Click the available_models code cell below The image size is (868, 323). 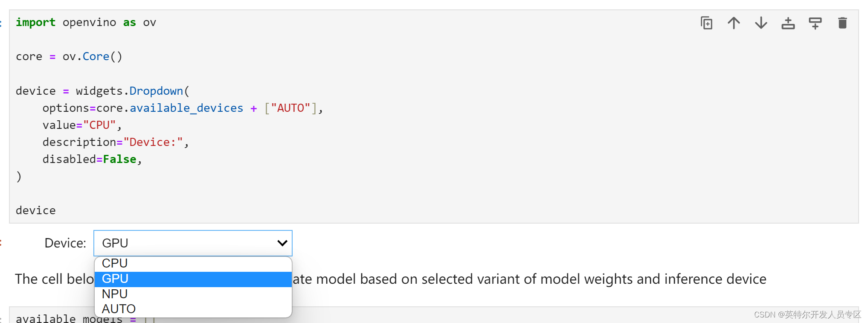[x=434, y=315]
